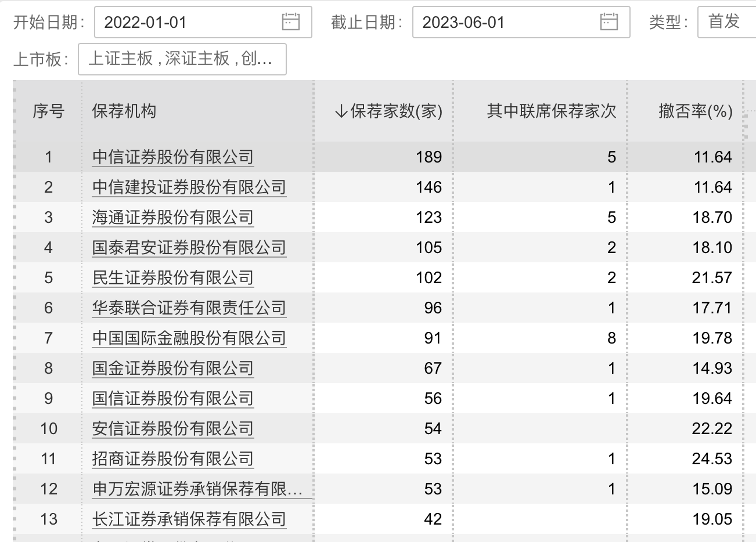The image size is (756, 542).
Task: Select the 102 count for 民生证券
Action: pos(429,278)
